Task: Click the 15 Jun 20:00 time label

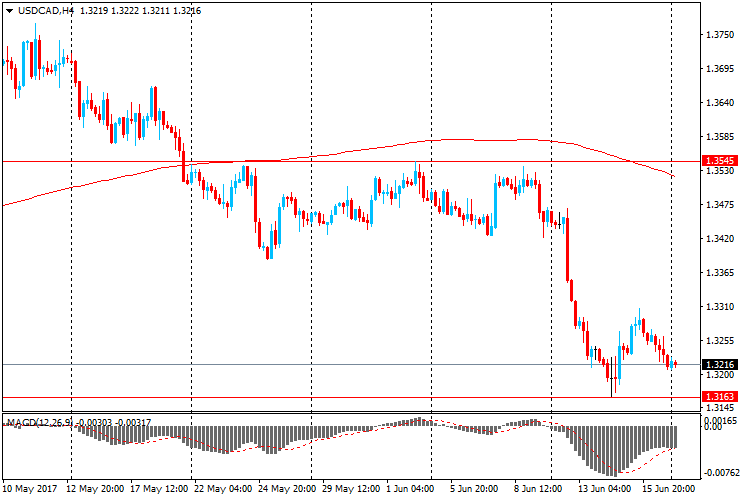Action: point(669,489)
